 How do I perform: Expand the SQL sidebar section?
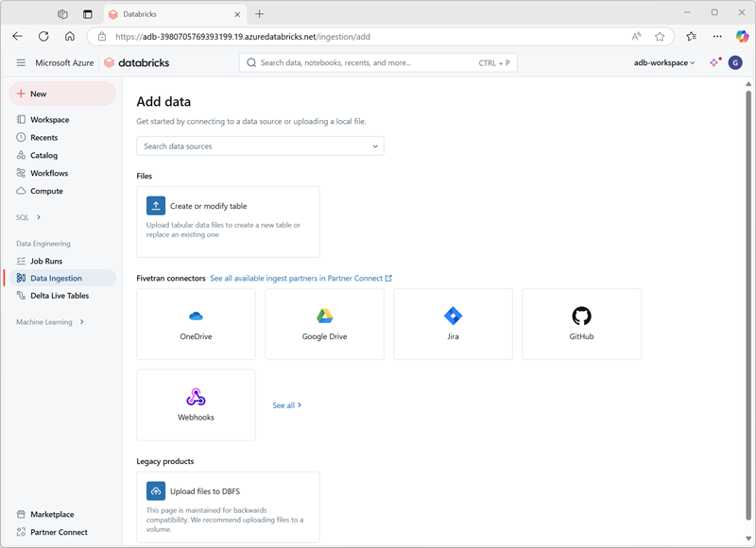[x=28, y=217]
